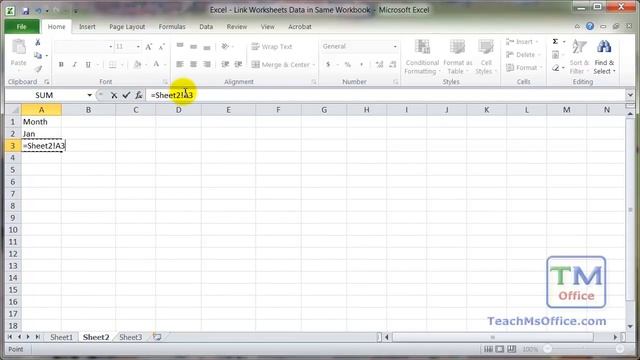Open the File tab
The width and height of the screenshot is (640, 360).
coord(22,27)
